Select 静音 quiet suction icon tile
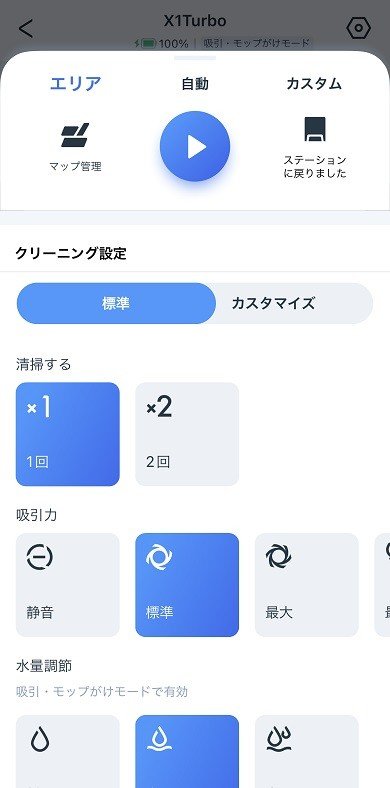The image size is (390, 788). [x=68, y=585]
